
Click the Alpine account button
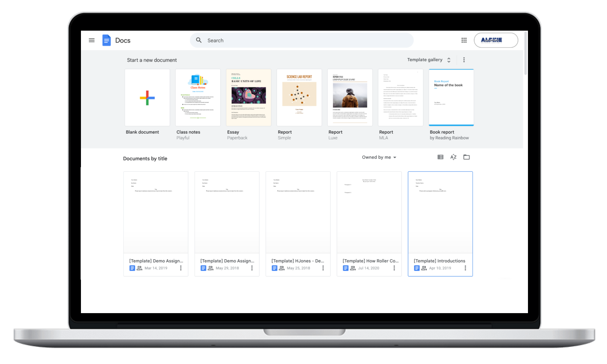click(x=495, y=40)
